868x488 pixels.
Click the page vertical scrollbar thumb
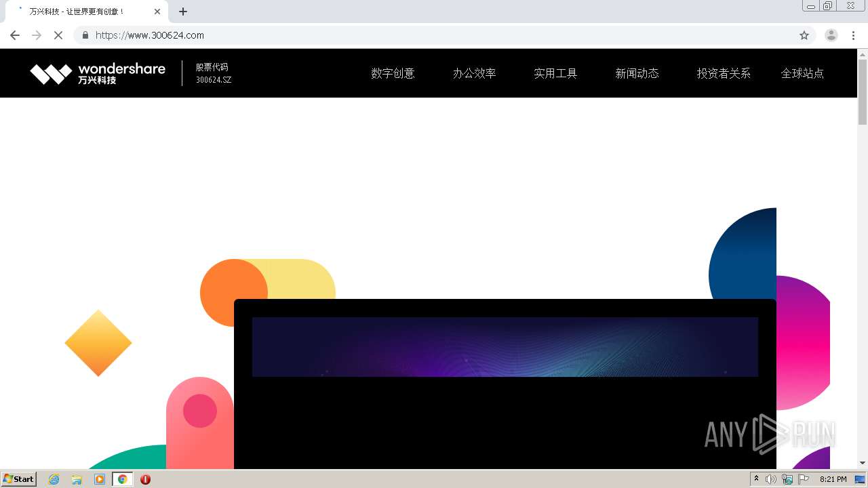point(863,92)
